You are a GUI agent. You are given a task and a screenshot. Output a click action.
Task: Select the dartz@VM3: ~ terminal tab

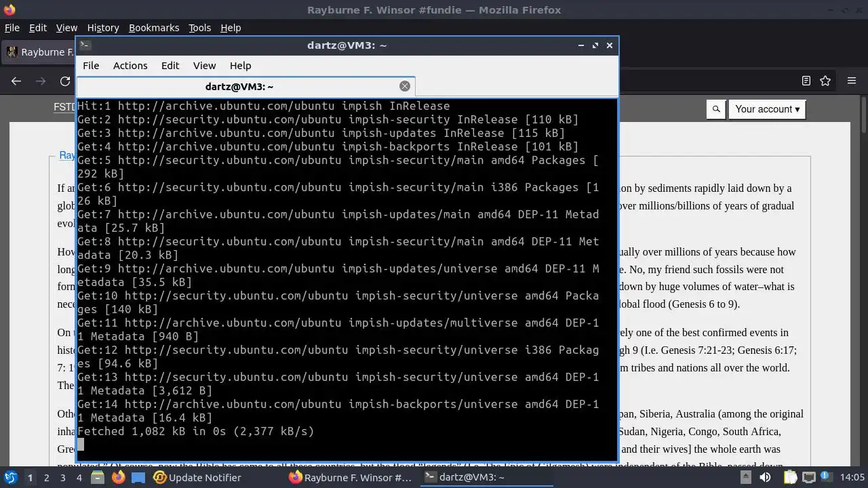[245, 87]
